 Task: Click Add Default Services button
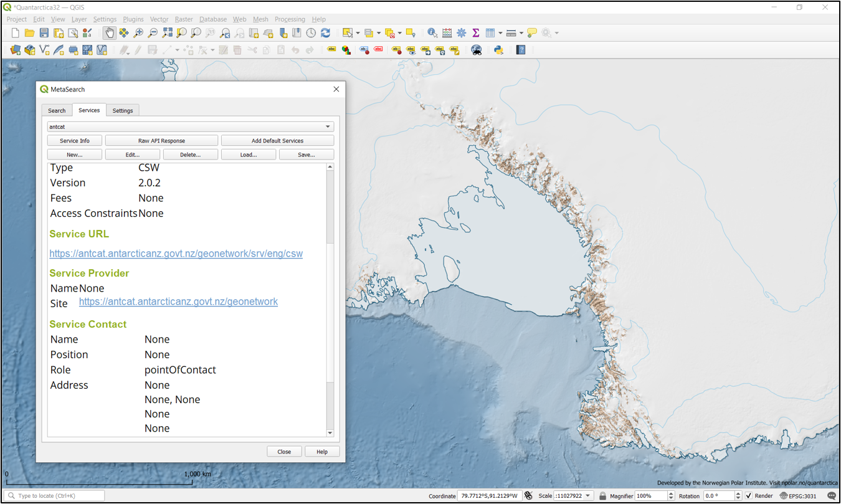pos(277,141)
